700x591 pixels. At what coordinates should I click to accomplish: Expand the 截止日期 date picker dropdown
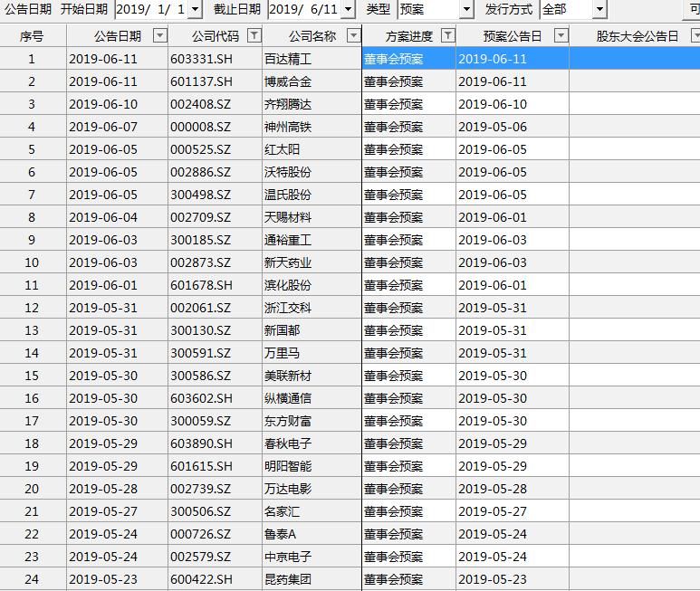click(348, 10)
